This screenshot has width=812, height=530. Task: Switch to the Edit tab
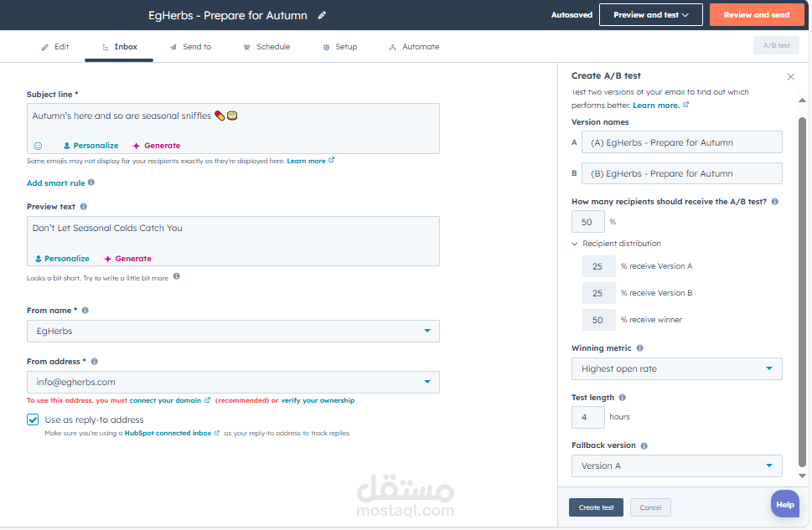point(55,47)
